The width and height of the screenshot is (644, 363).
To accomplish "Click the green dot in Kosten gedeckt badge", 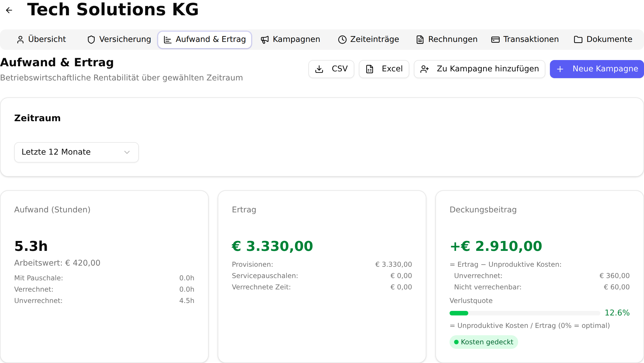I will pos(456,342).
